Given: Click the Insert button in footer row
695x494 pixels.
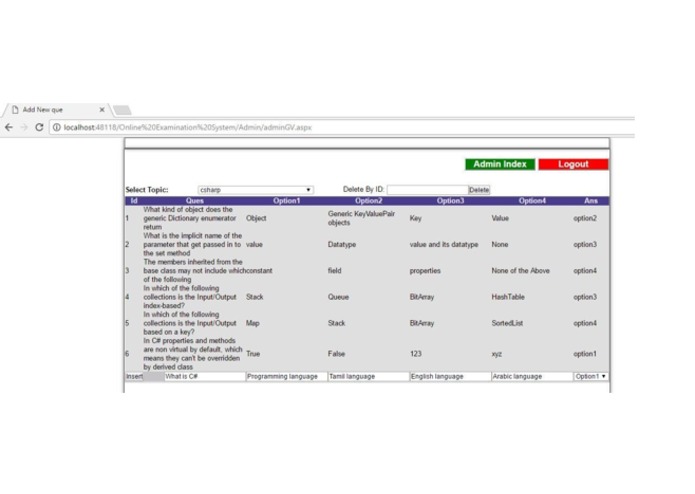Looking at the screenshot, I should point(134,377).
